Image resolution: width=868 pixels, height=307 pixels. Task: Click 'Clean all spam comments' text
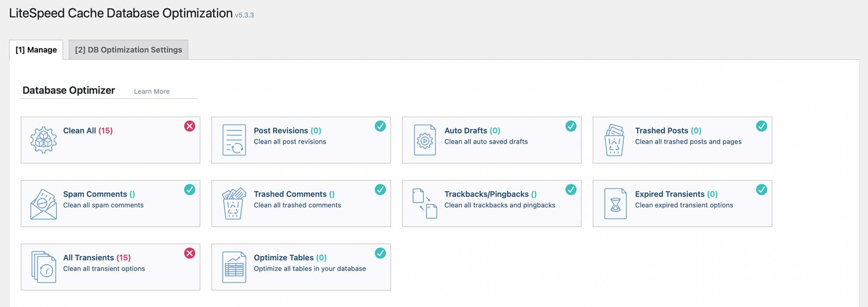[x=103, y=205]
